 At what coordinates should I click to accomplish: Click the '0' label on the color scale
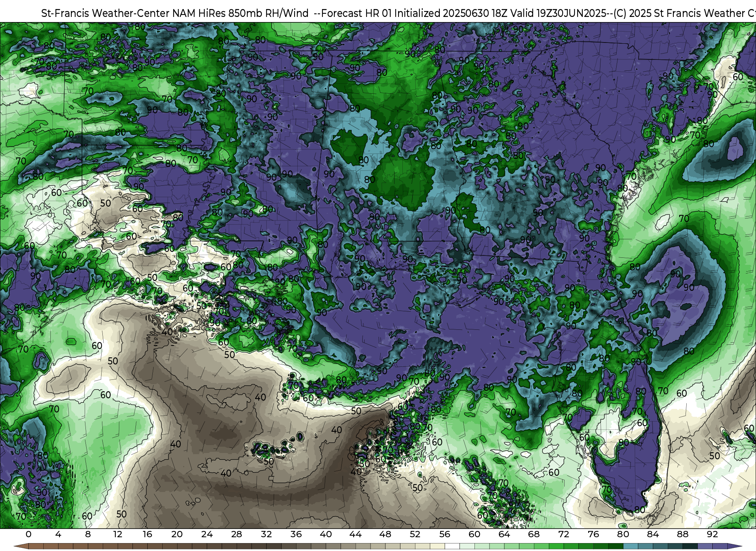click(28, 534)
